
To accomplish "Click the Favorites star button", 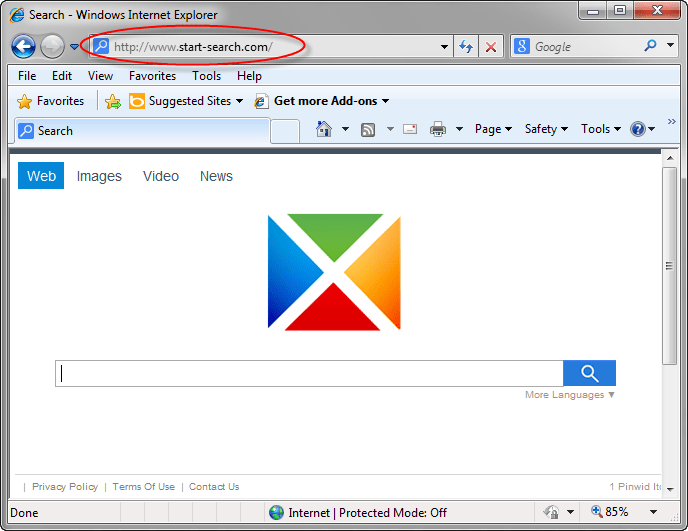I will click(50, 101).
